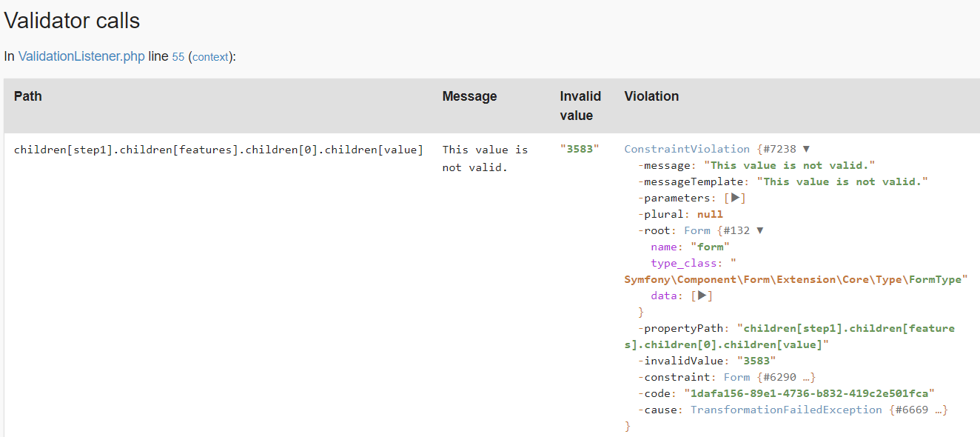The height and width of the screenshot is (437, 980).
Task: Show the context link in parentheses
Action: (210, 57)
